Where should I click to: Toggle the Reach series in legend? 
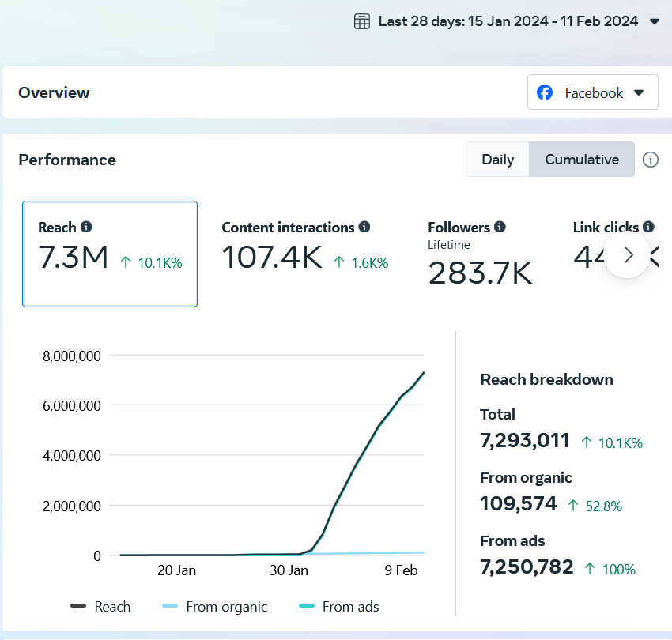(101, 607)
